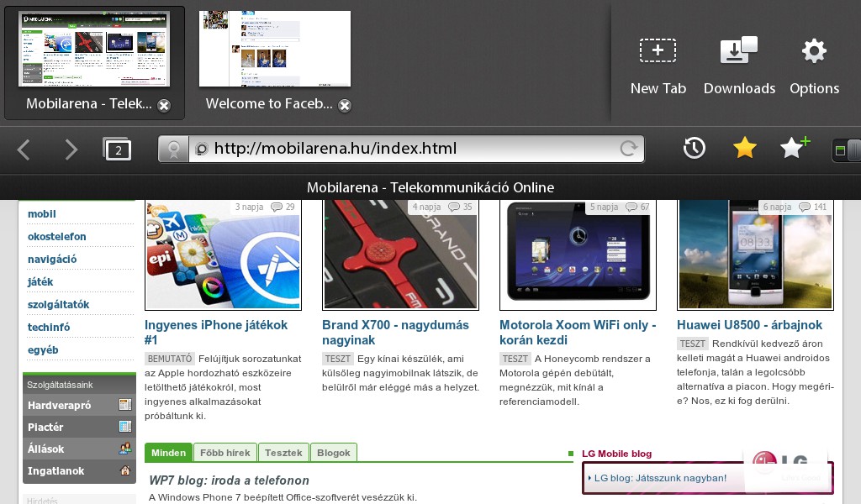Click the Állások people icon

point(125,449)
